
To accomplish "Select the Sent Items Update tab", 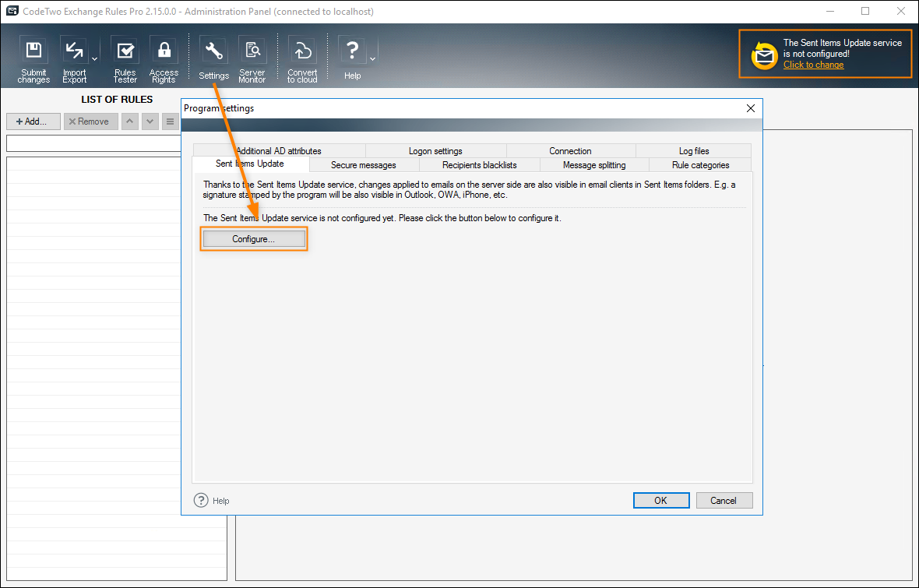I will tap(250, 164).
